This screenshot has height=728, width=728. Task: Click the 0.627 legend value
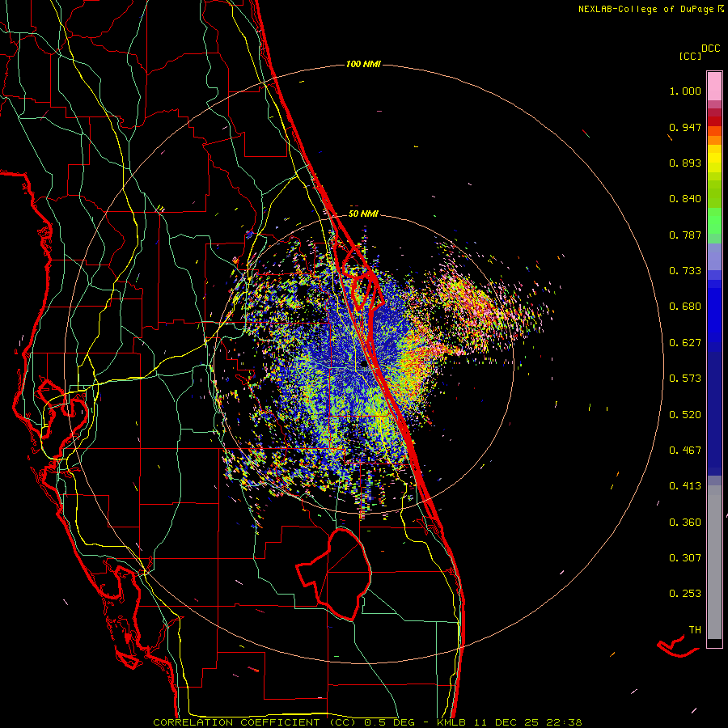point(685,343)
